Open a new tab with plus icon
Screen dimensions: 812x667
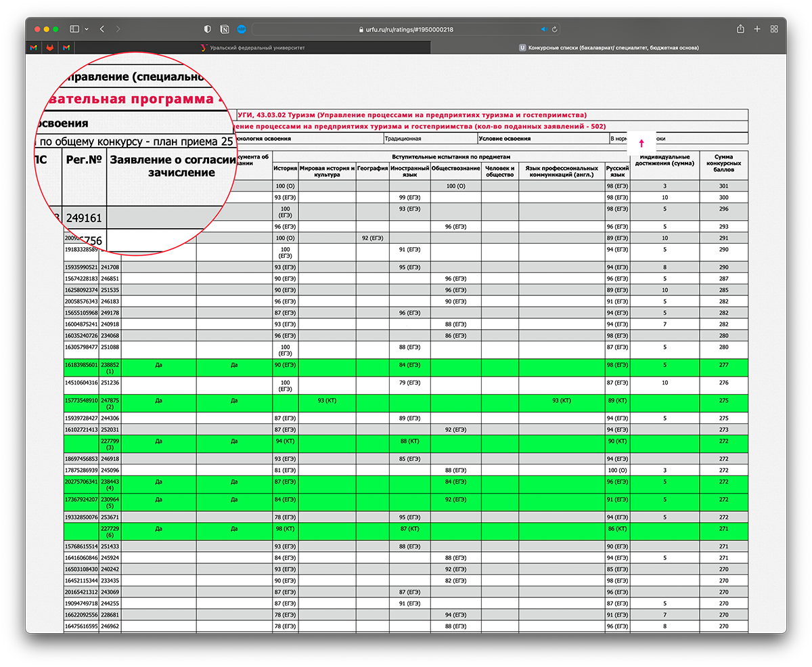point(757,29)
